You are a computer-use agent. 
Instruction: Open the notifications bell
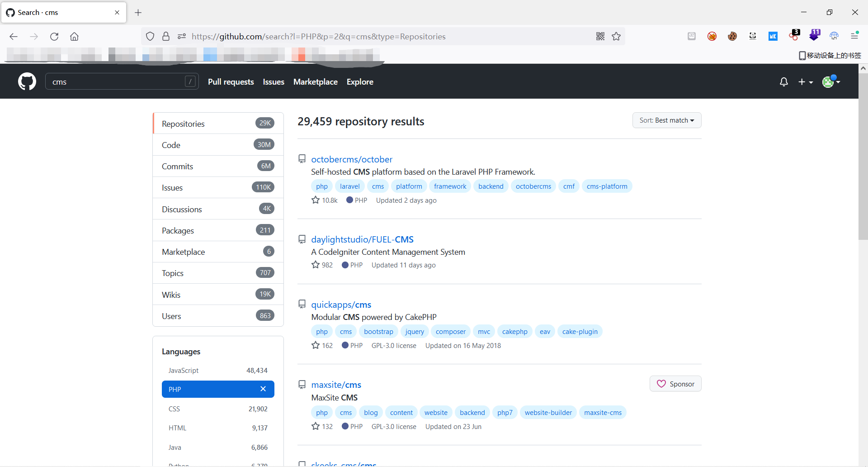coord(784,82)
